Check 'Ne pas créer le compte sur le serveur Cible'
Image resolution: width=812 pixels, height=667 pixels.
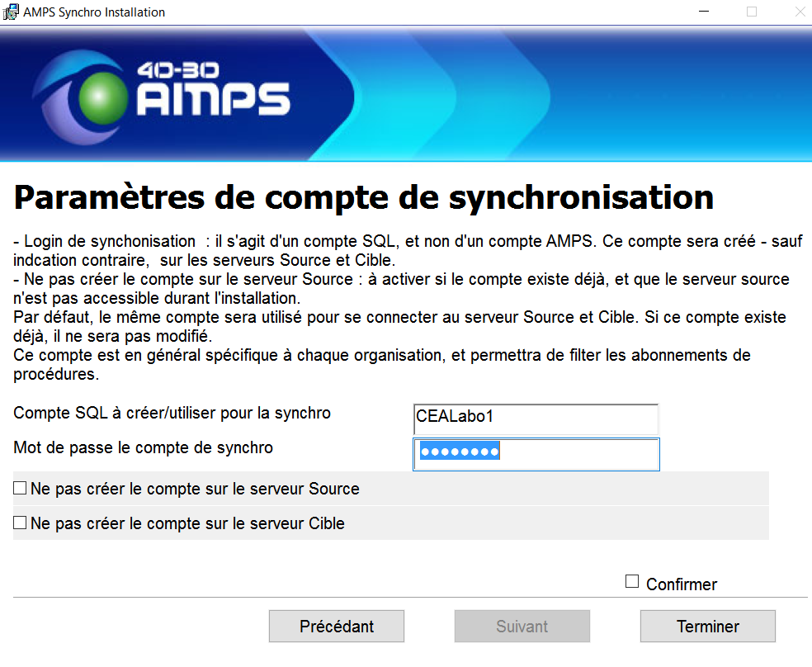pyautogui.click(x=21, y=523)
